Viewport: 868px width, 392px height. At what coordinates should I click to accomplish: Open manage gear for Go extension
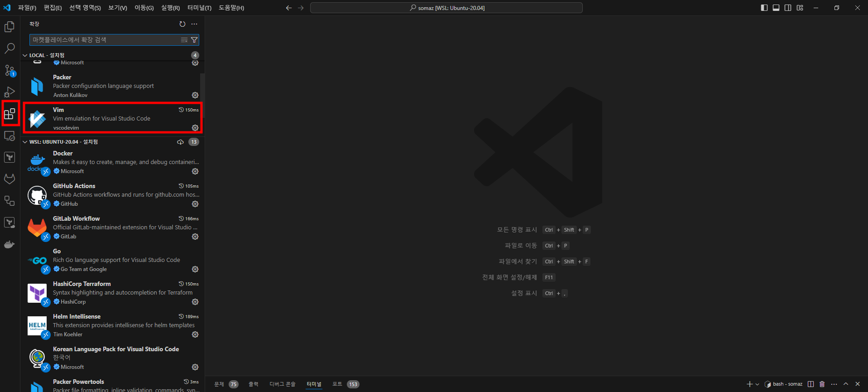tap(195, 269)
